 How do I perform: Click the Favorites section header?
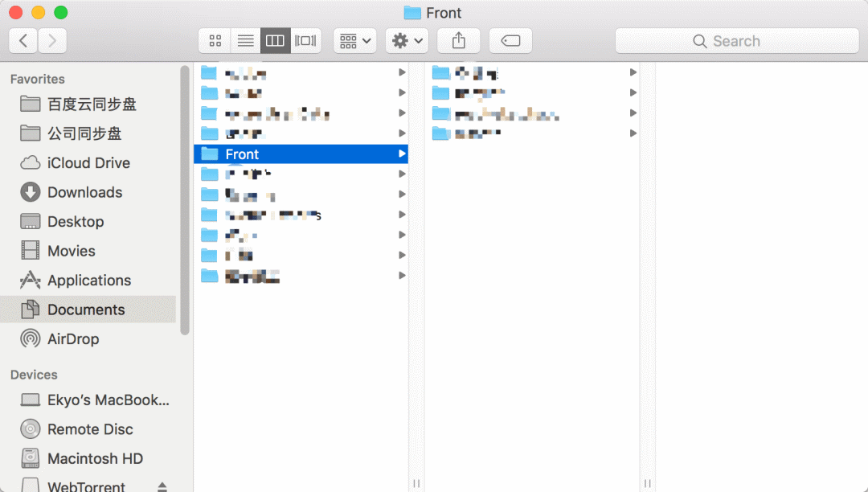pyautogui.click(x=37, y=79)
